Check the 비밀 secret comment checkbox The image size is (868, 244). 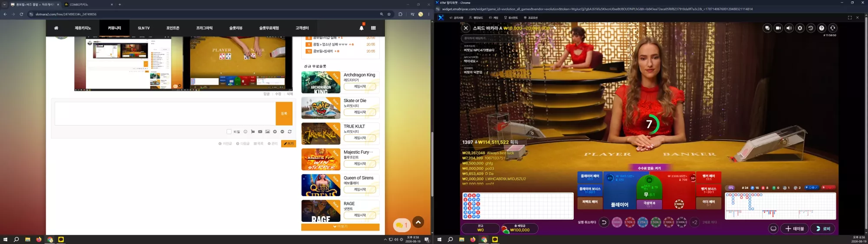(x=229, y=132)
